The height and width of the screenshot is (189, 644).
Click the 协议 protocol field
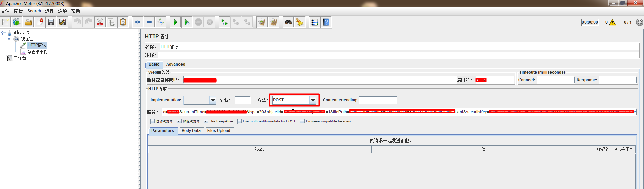242,100
